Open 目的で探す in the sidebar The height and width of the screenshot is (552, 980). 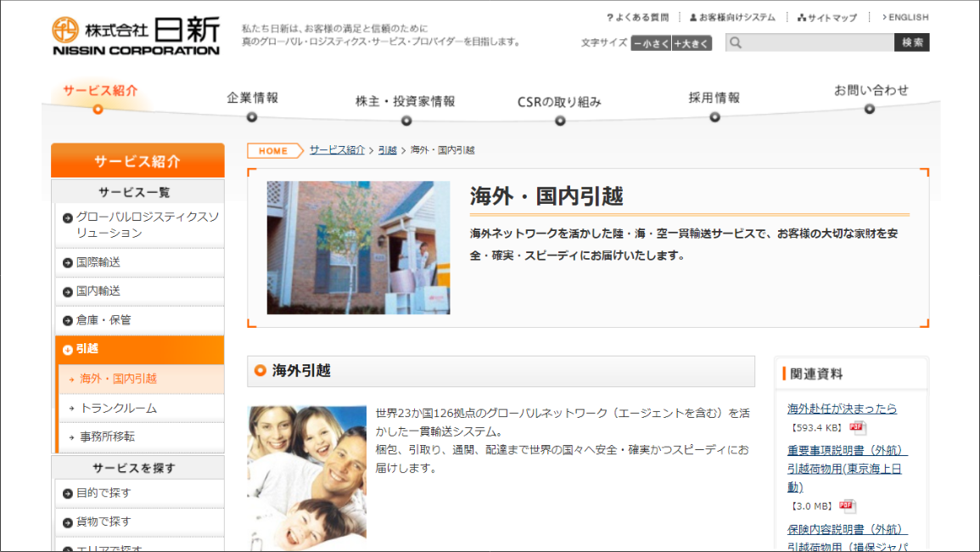[139, 493]
